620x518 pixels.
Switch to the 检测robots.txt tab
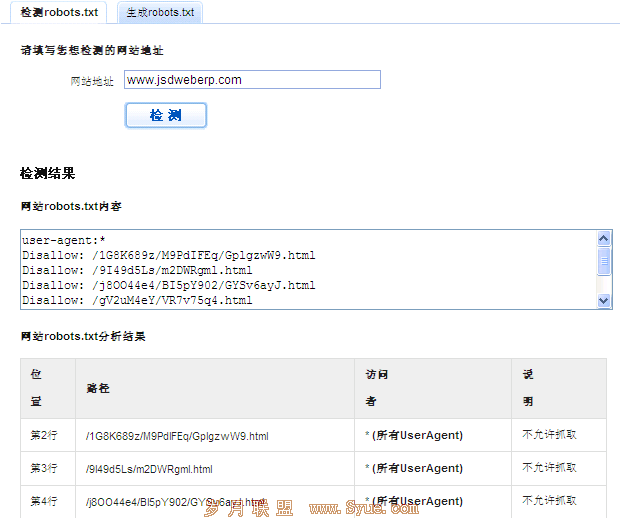(59, 12)
